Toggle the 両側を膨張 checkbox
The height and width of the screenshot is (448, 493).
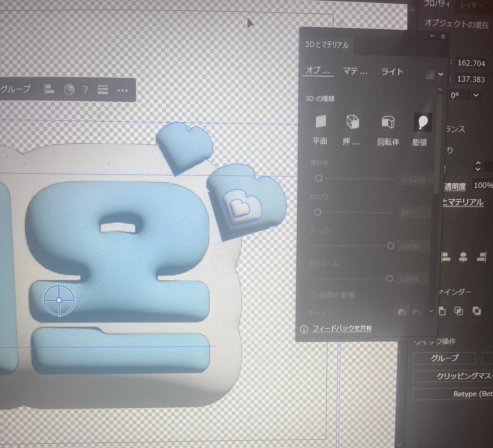click(312, 295)
